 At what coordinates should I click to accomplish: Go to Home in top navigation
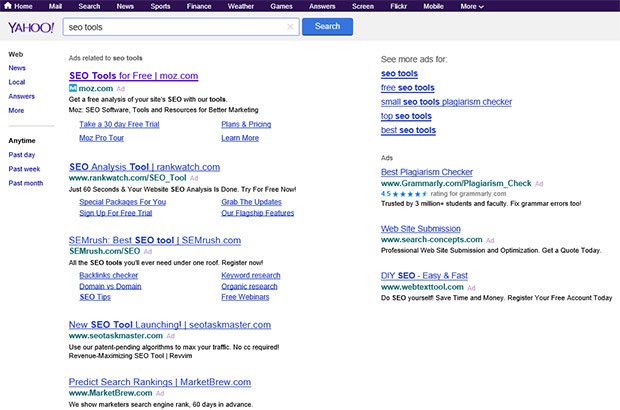point(18,6)
